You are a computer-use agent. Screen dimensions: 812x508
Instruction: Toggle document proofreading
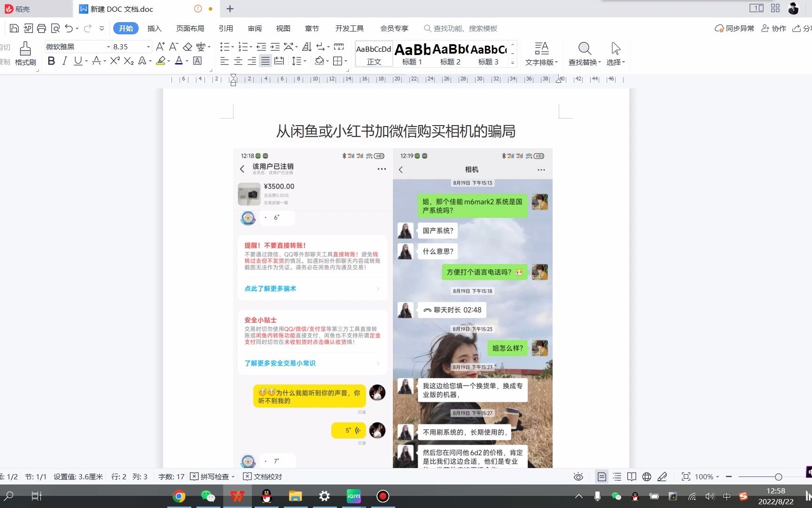point(263,477)
